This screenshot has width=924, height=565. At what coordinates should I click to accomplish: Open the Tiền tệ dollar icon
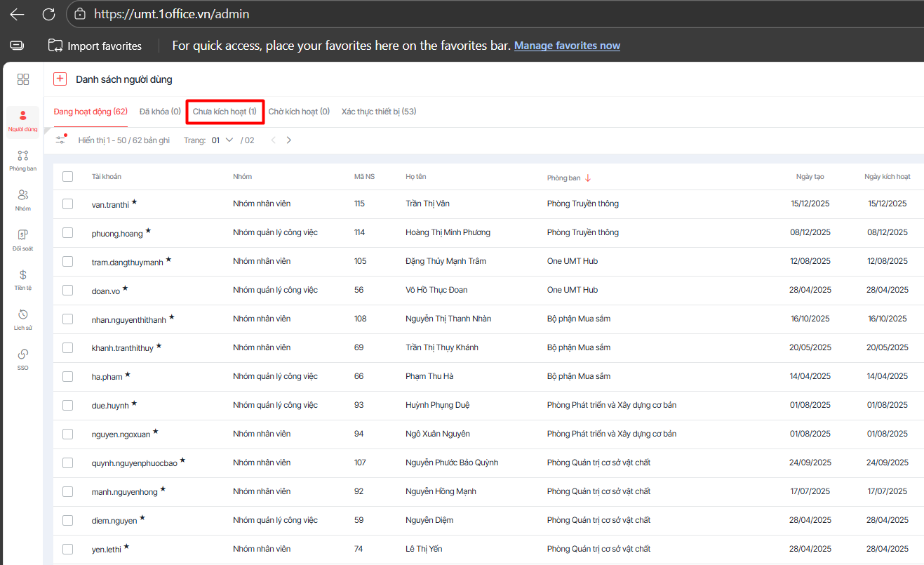click(x=23, y=275)
